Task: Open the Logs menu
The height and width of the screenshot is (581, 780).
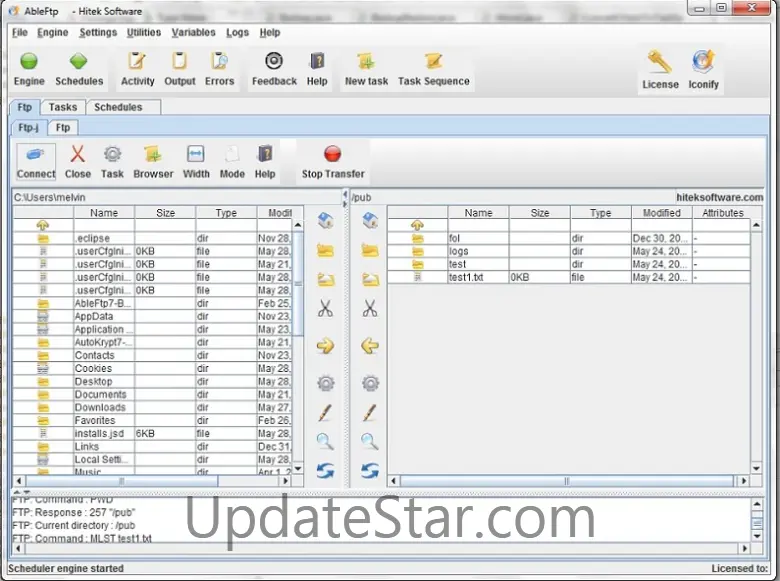Action: 237,32
